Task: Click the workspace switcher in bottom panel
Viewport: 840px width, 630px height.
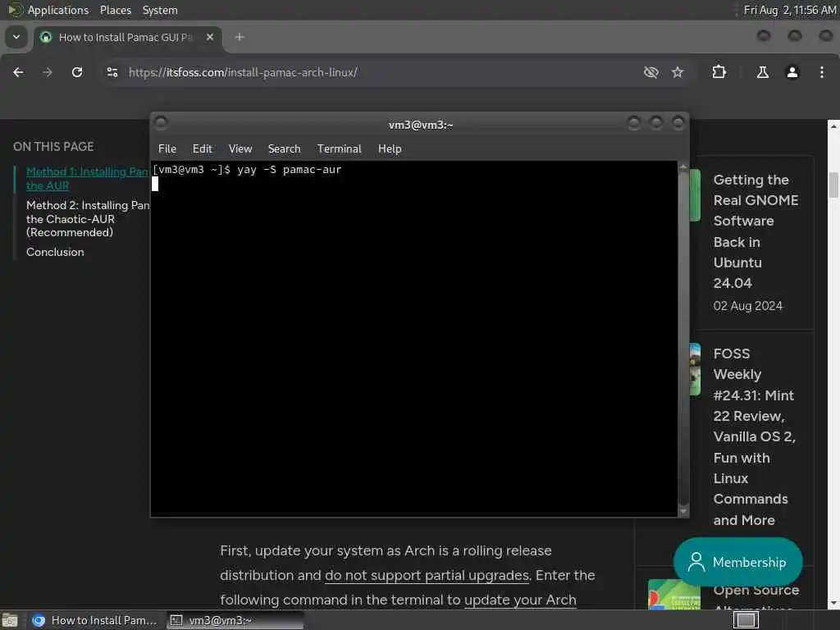Action: (745, 620)
